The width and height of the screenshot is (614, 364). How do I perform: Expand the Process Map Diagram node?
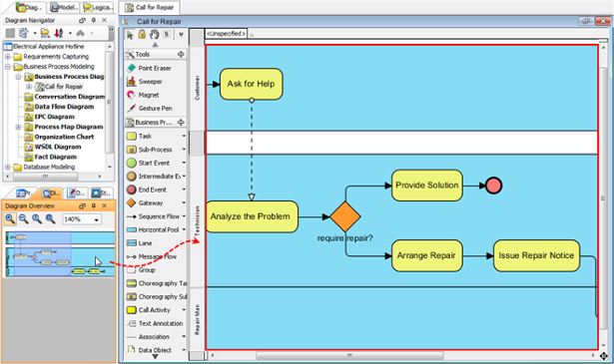[x=18, y=127]
